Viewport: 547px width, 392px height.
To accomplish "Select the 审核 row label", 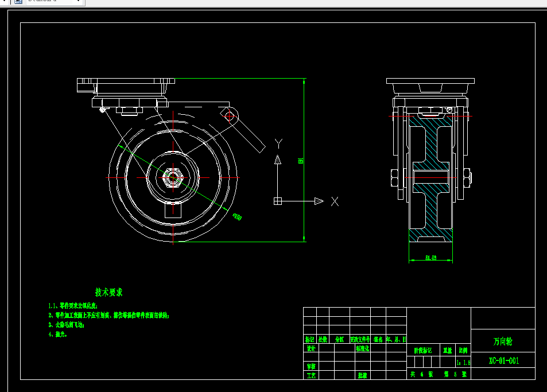I will click(x=311, y=366).
